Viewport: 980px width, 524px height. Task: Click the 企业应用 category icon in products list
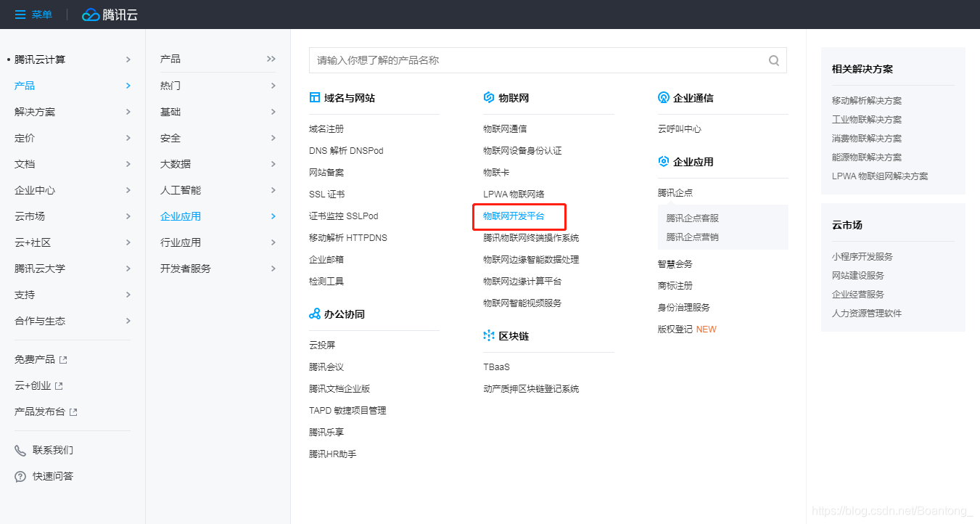[663, 162]
